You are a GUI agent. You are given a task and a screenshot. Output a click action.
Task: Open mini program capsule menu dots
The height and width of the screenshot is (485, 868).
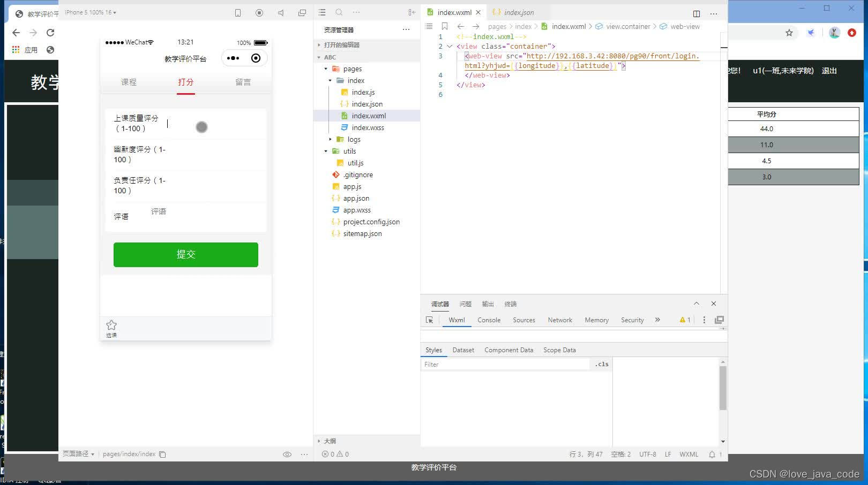233,58
